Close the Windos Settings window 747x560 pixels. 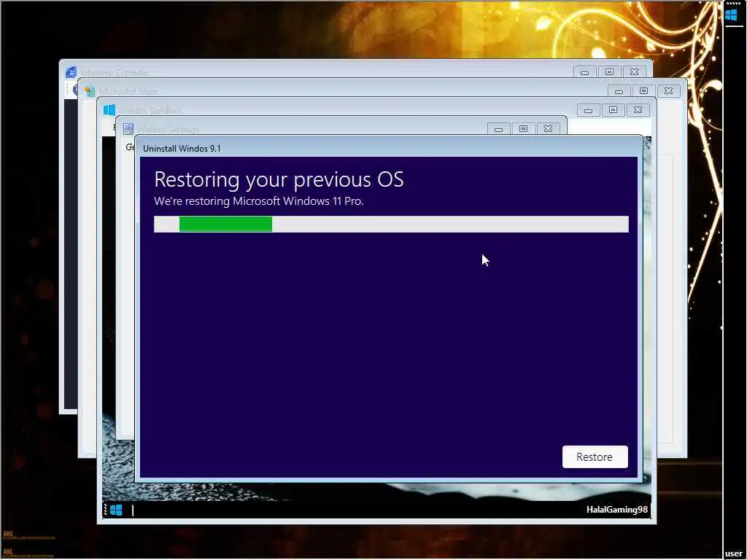click(548, 129)
